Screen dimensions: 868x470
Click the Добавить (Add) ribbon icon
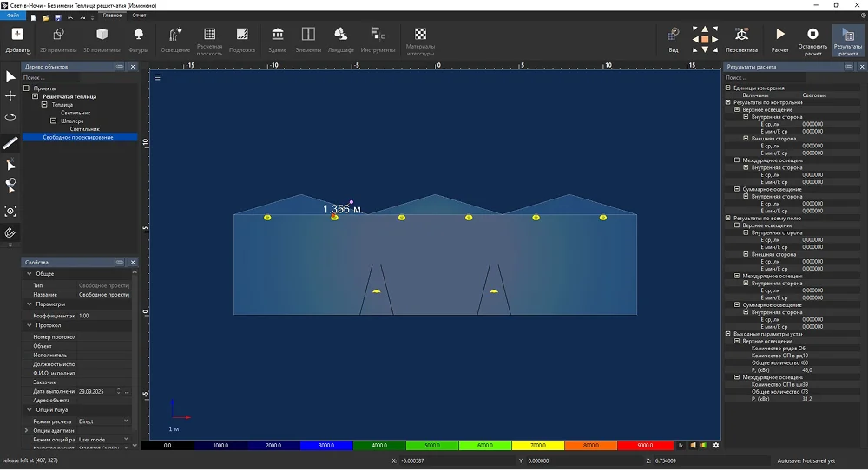pyautogui.click(x=16, y=35)
